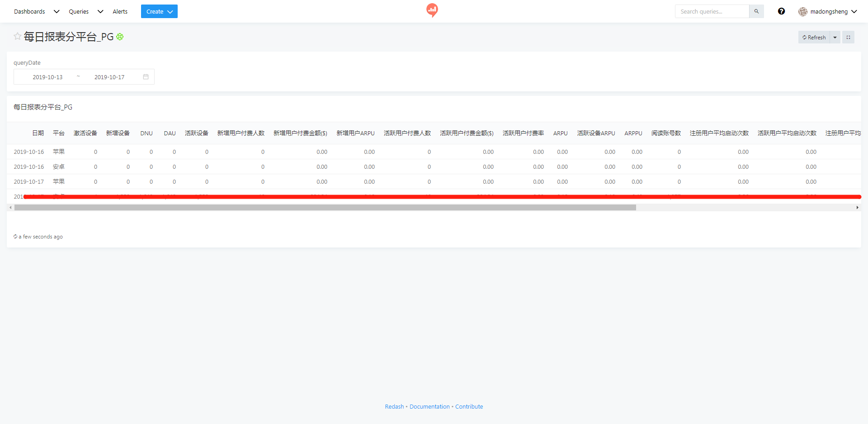Open the Create dropdown button

point(159,12)
